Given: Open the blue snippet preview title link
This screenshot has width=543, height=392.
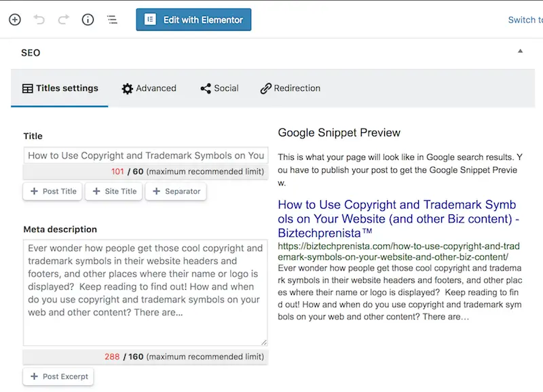Looking at the screenshot, I should tap(398, 218).
